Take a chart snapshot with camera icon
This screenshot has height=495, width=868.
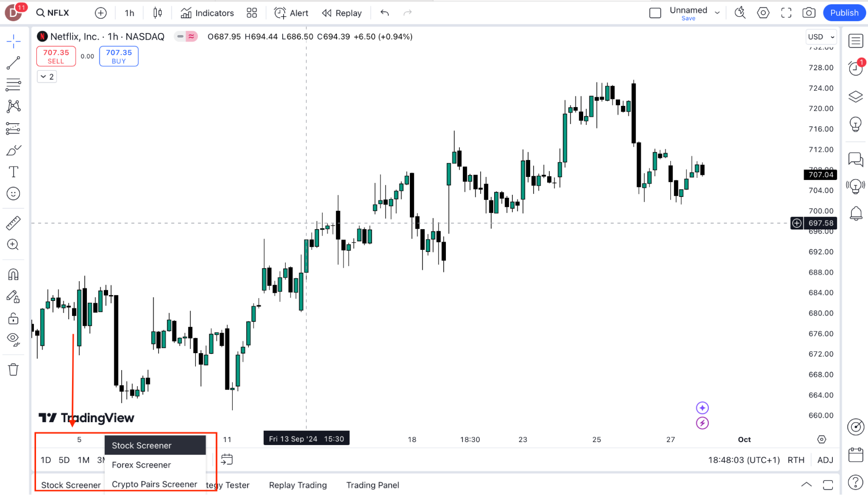pyautogui.click(x=809, y=13)
